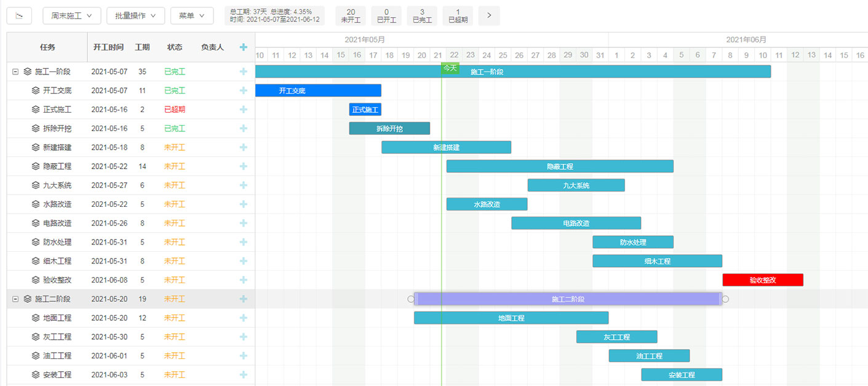This screenshot has height=386, width=868.
Task: Filter by the 已超期 count button
Action: [x=458, y=15]
